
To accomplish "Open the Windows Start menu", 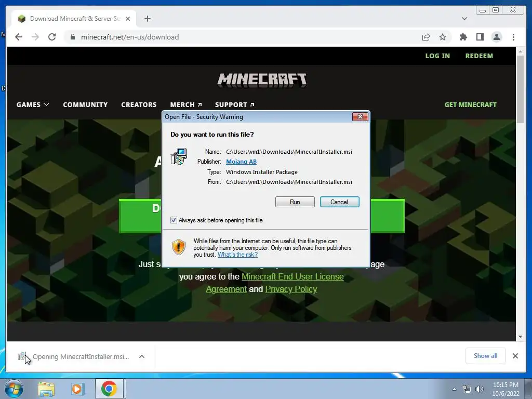I will (x=14, y=389).
